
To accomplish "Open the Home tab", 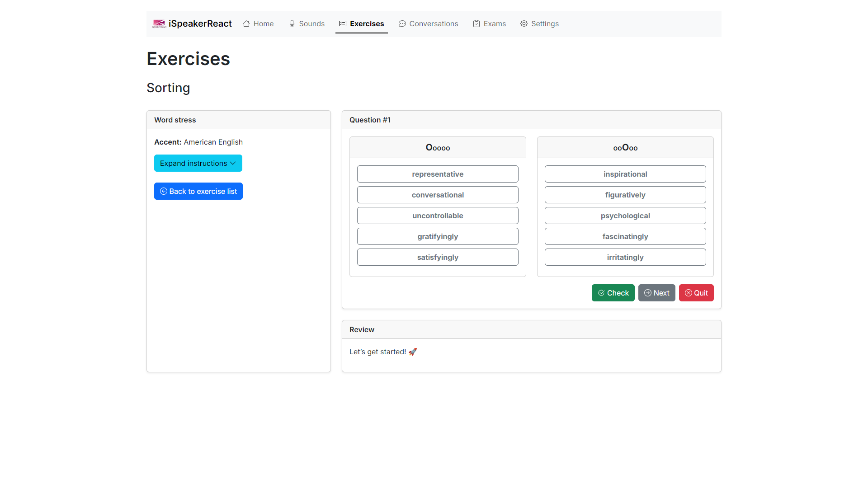I will point(258,23).
